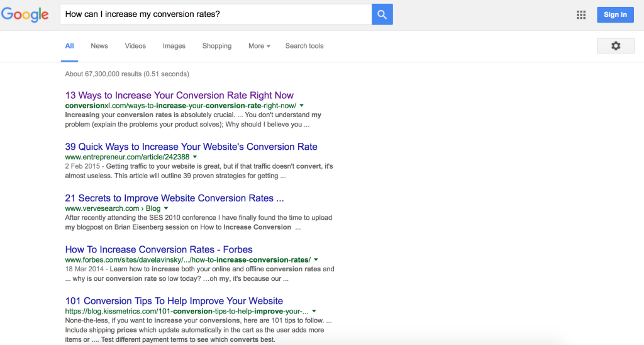644x345 pixels.
Task: Switch to the Images tab
Action: pos(174,46)
